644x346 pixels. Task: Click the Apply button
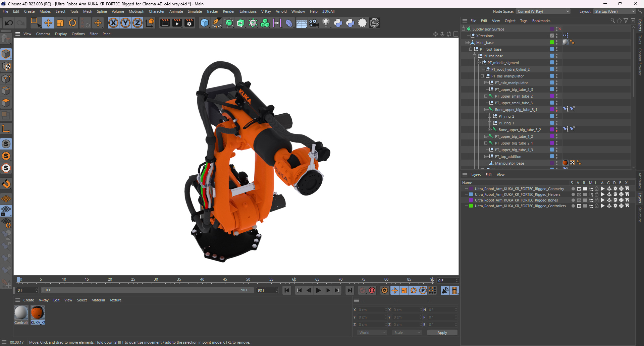(442, 333)
